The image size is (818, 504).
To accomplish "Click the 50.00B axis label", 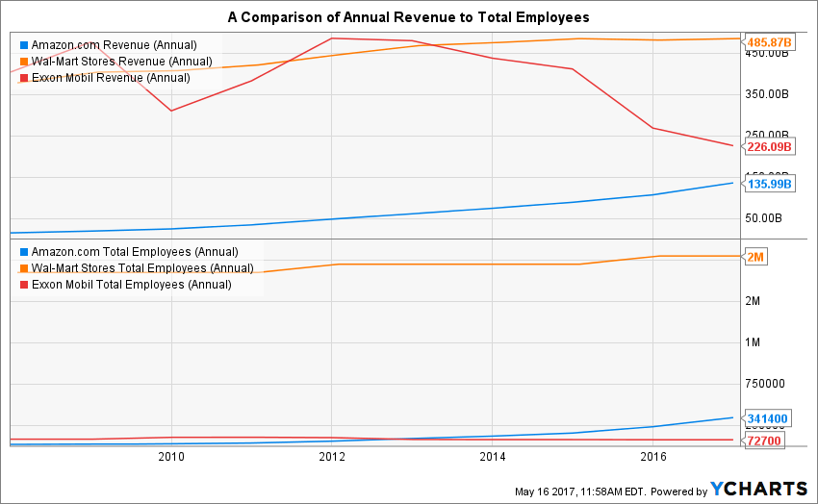I will click(764, 218).
